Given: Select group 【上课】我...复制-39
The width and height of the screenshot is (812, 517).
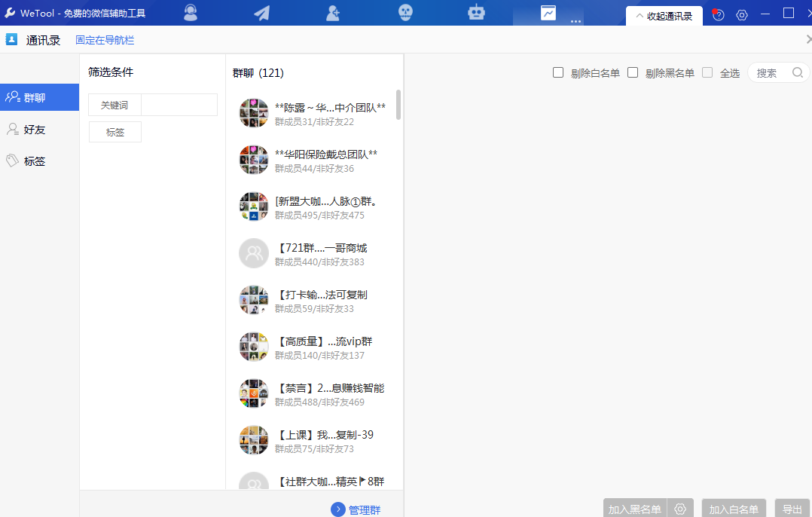Looking at the screenshot, I should coord(315,440).
